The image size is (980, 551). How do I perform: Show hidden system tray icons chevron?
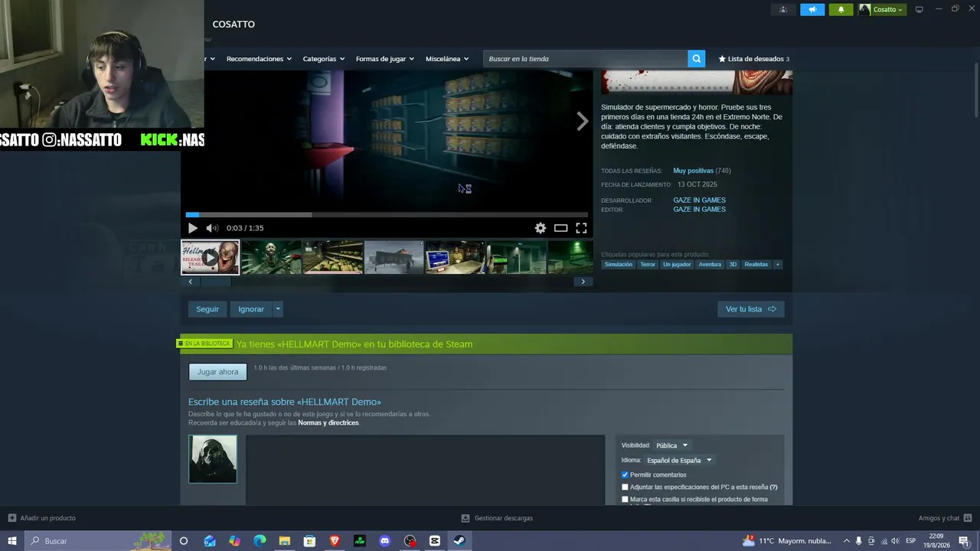[x=846, y=541]
